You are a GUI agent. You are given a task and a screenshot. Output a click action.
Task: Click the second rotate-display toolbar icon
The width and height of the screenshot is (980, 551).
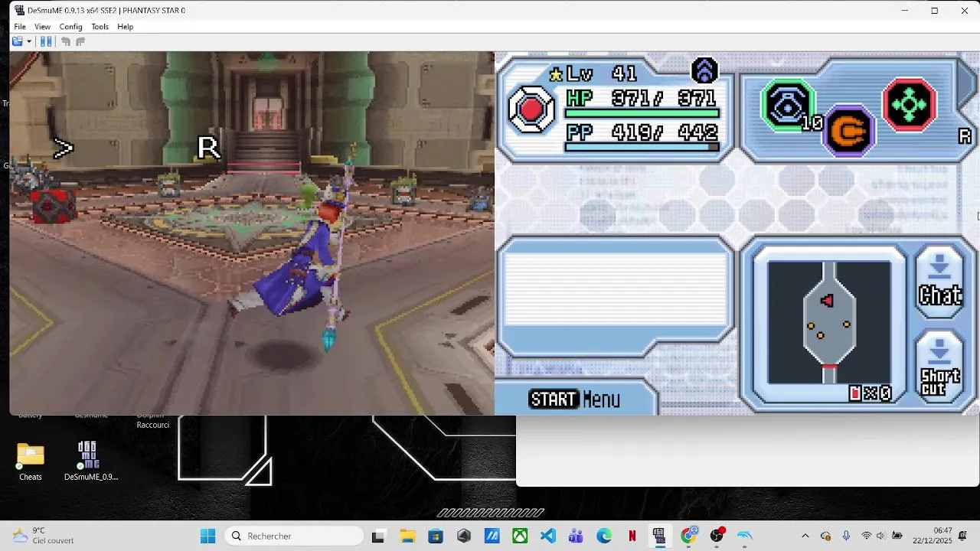tap(80, 42)
